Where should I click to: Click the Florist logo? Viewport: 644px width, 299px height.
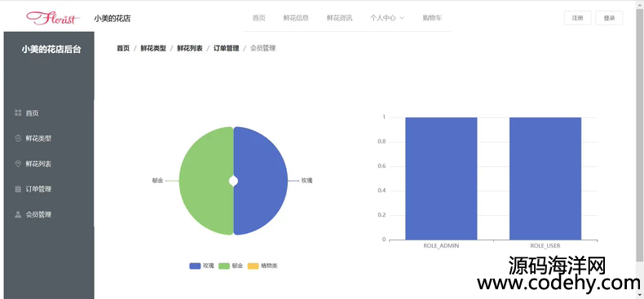tap(53, 18)
